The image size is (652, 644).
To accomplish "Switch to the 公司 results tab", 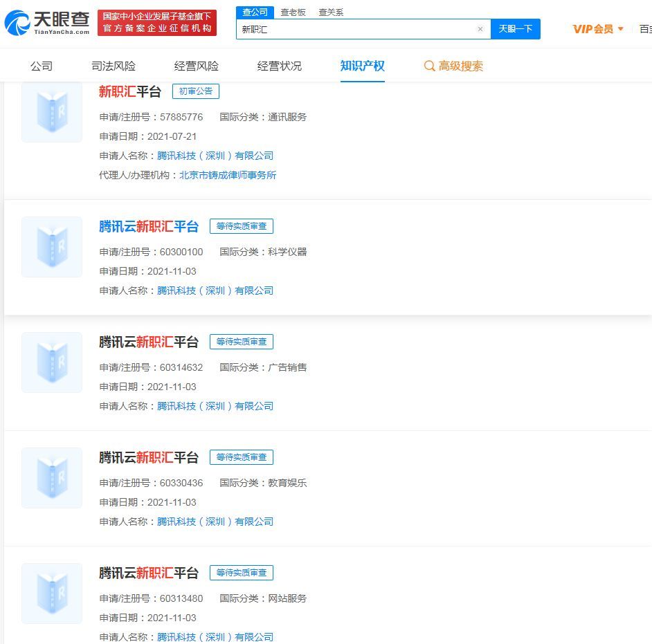I will coord(42,66).
